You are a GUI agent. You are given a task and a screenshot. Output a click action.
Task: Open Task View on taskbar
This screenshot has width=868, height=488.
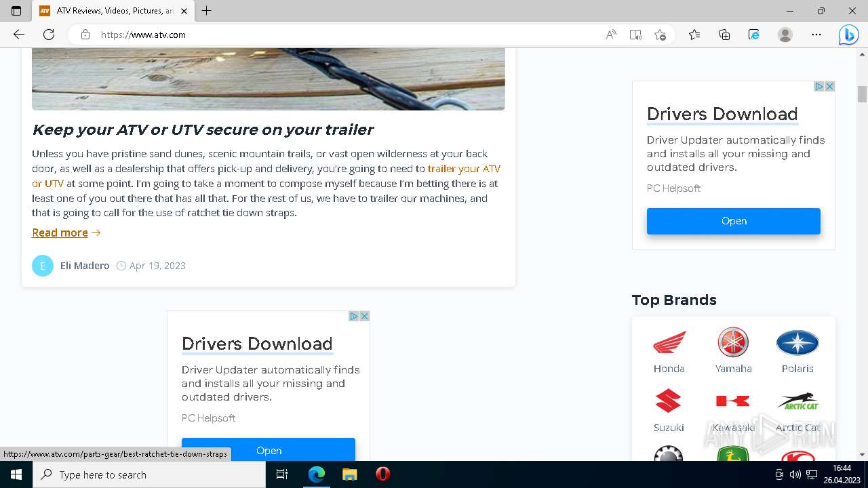pos(282,474)
